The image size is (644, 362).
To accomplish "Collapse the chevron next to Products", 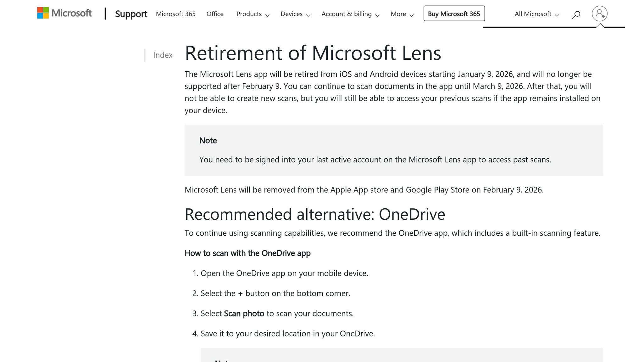I will tap(267, 15).
